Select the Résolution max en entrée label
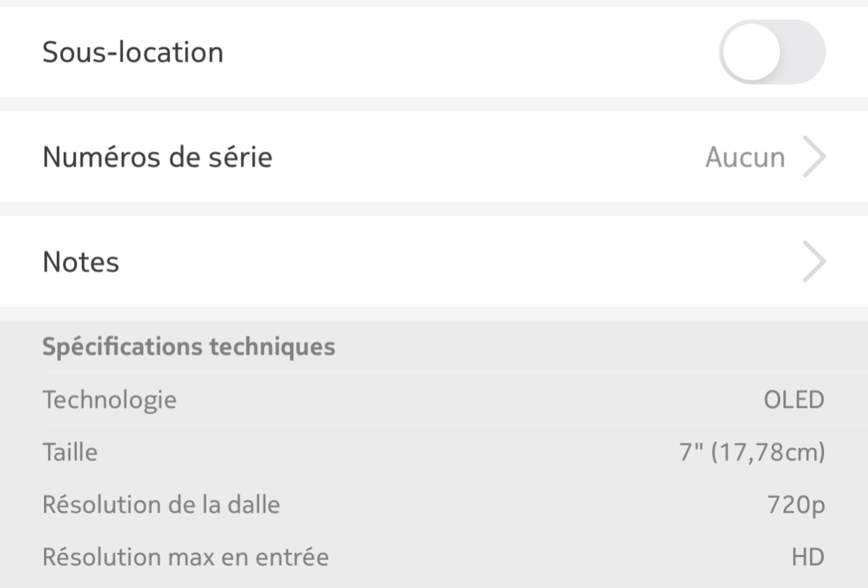This screenshot has height=588, width=868. [185, 557]
